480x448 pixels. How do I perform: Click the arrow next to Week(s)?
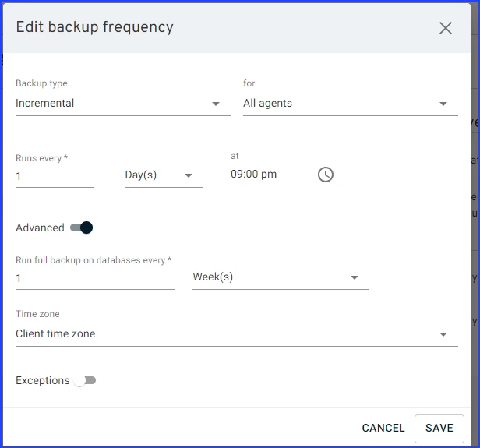pyautogui.click(x=355, y=277)
